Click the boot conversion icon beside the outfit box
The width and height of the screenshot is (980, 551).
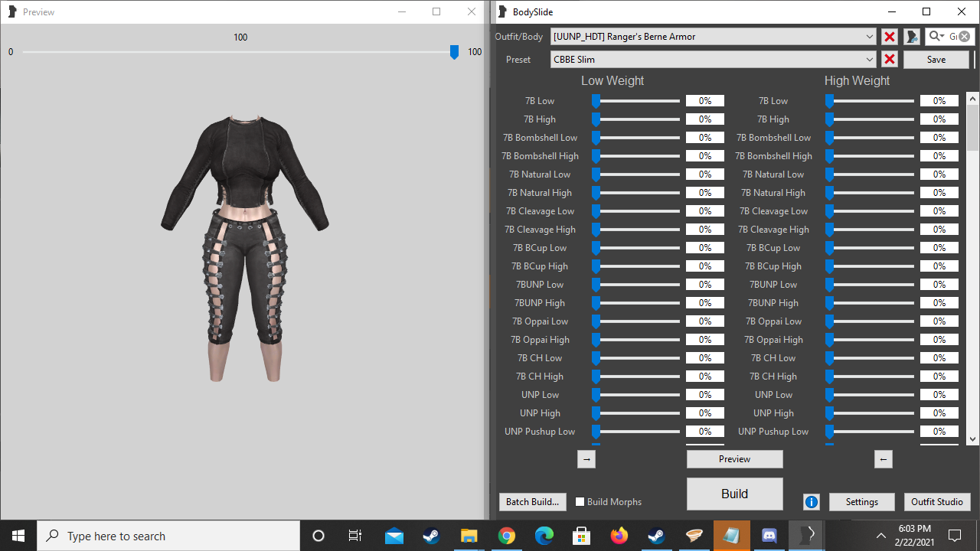[x=911, y=36]
